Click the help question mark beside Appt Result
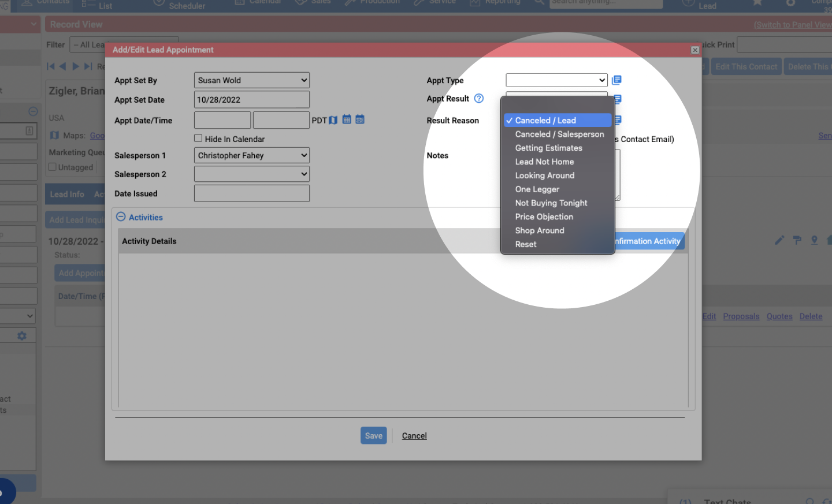832x504 pixels. (479, 98)
